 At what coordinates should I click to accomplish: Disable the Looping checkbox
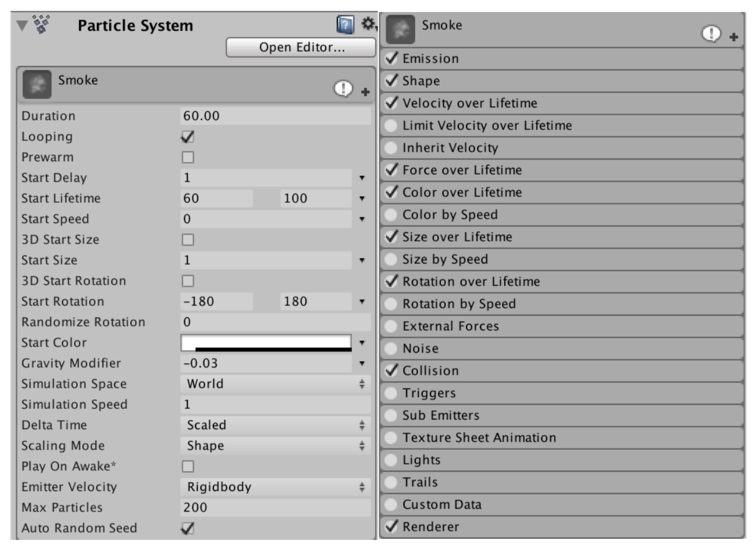coord(187,137)
